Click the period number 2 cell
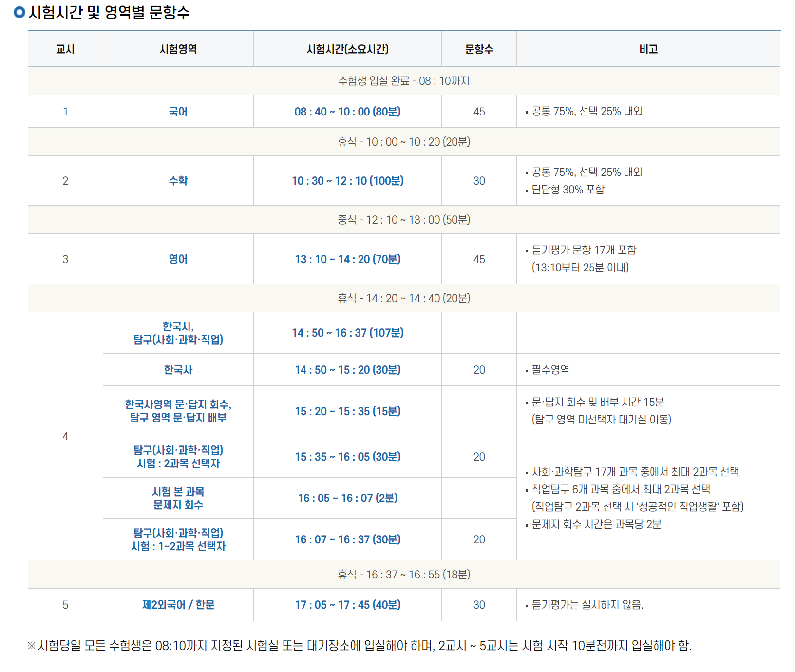 [65, 181]
